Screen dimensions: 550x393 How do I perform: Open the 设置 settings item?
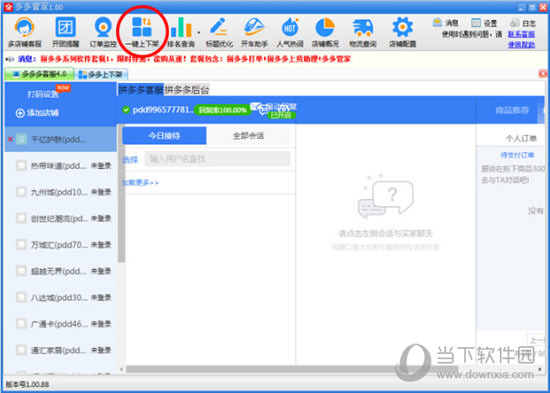point(484,23)
